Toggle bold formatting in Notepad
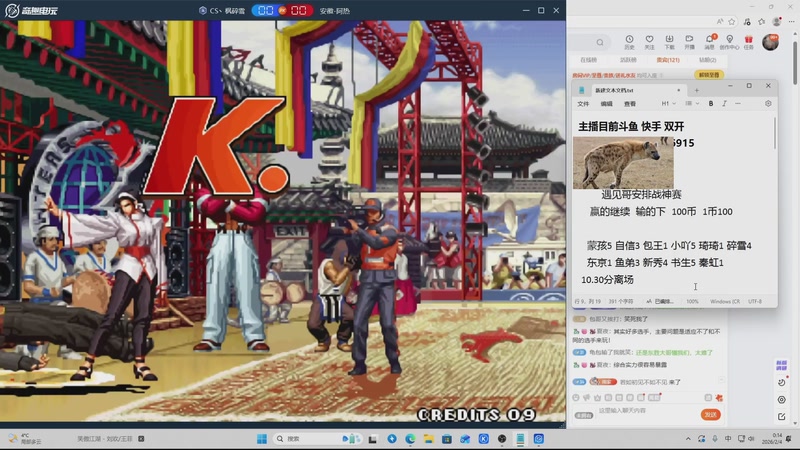This screenshot has height=450, width=800. (x=711, y=104)
